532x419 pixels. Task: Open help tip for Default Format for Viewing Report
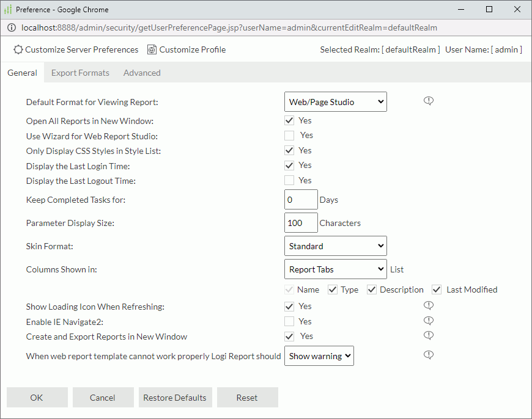(428, 100)
